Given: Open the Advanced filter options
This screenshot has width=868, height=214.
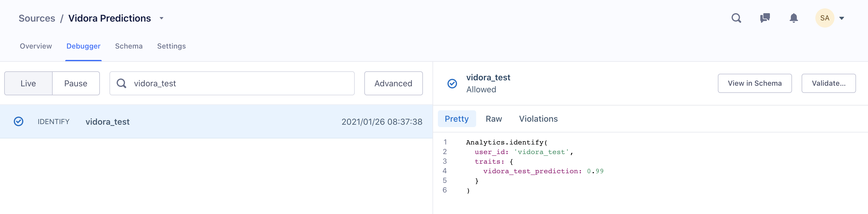Looking at the screenshot, I should (x=393, y=83).
